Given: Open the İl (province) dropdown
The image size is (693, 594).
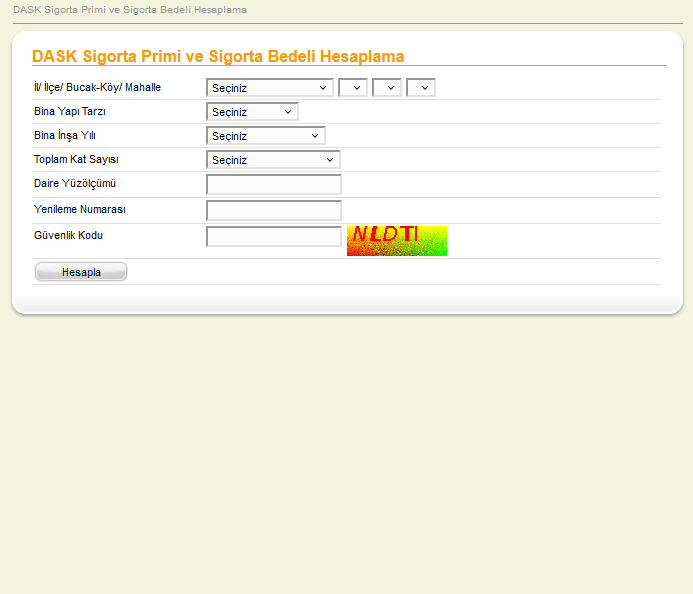Looking at the screenshot, I should coord(269,88).
